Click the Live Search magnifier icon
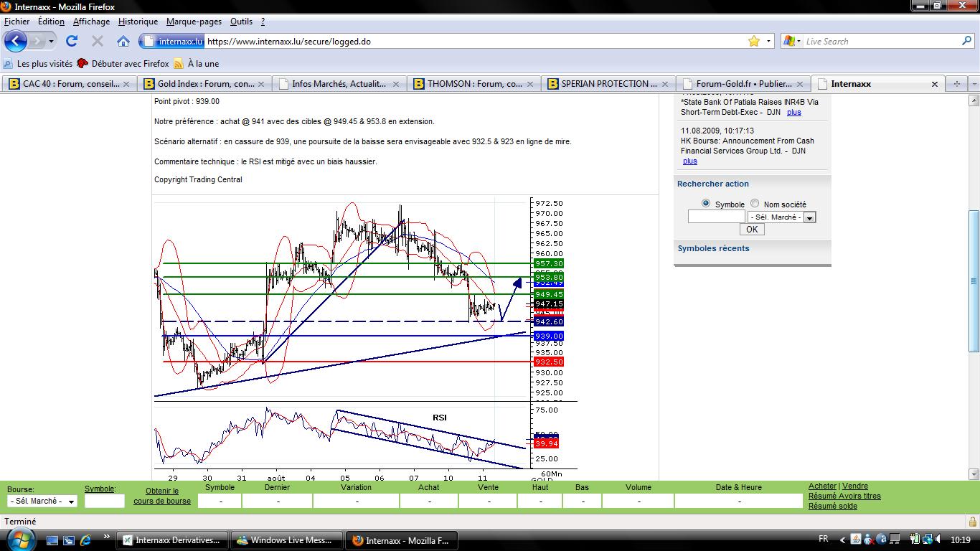Screen dimensions: 980x551 (966, 41)
